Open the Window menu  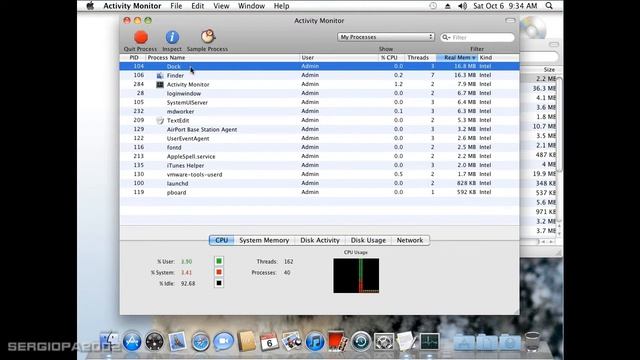pos(251,6)
